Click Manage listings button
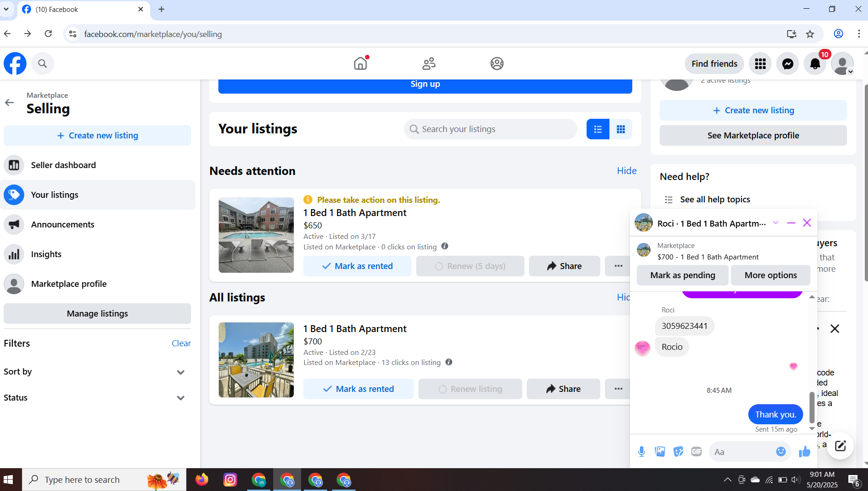This screenshot has width=868, height=491. (x=97, y=314)
